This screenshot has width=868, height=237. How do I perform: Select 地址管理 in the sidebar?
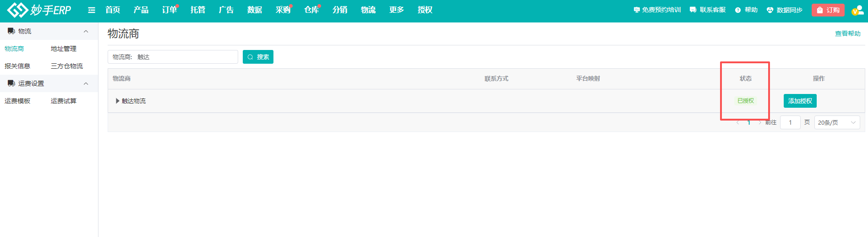pos(64,49)
